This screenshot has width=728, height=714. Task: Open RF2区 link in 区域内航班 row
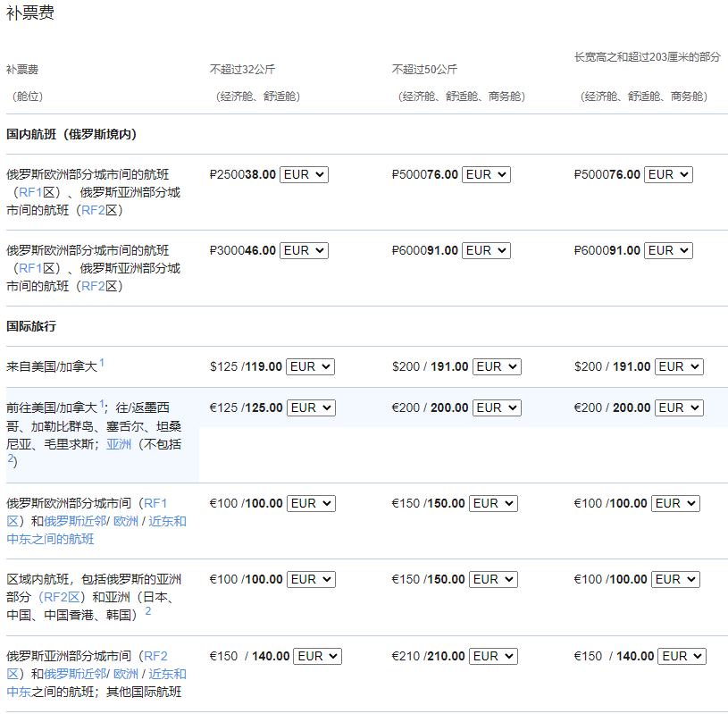pyautogui.click(x=62, y=597)
